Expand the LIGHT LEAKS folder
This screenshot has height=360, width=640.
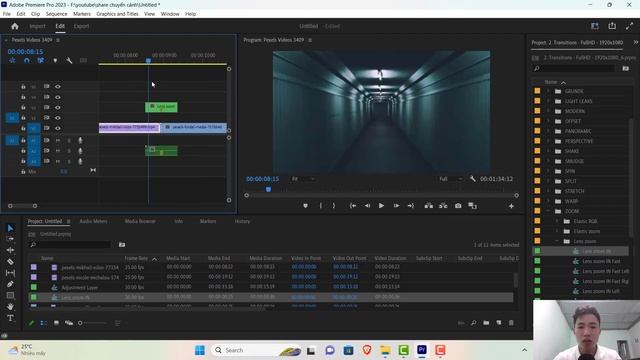click(x=548, y=101)
